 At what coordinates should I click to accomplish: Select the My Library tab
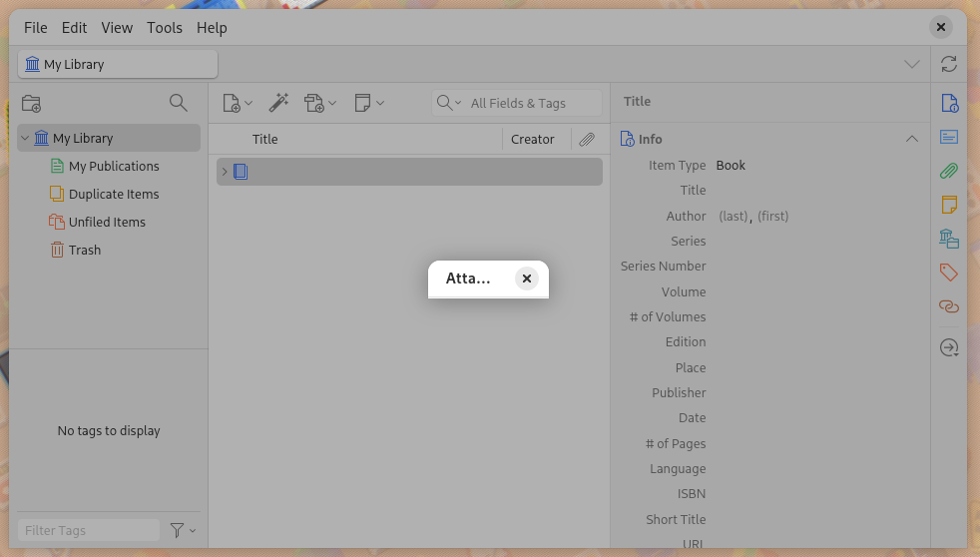pos(118,65)
